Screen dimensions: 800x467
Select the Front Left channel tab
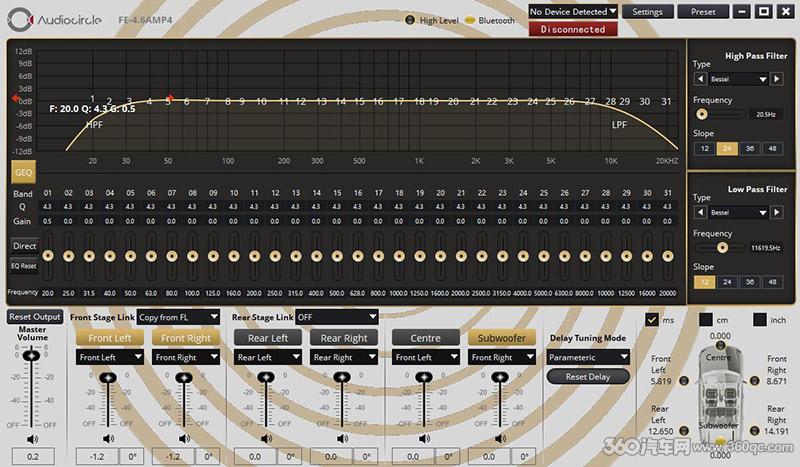[110, 338]
